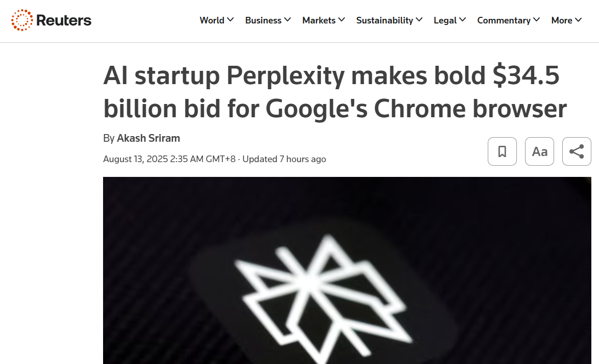Open the Commentary section

pos(504,20)
